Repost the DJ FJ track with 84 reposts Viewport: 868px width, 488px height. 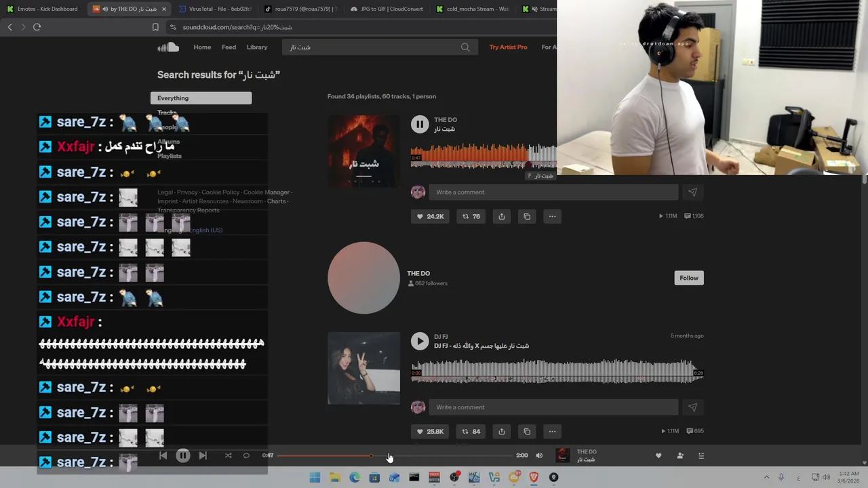[x=471, y=431]
